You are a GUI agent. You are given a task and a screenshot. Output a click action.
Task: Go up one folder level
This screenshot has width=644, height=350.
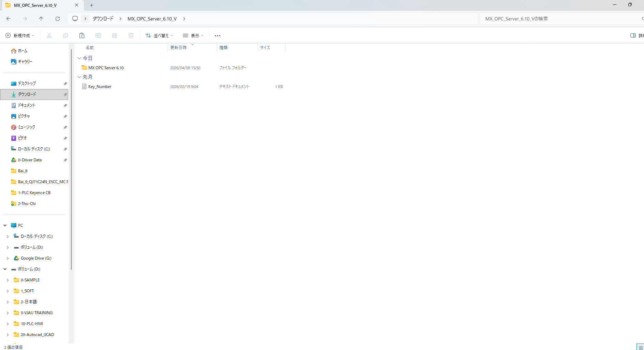pos(41,19)
